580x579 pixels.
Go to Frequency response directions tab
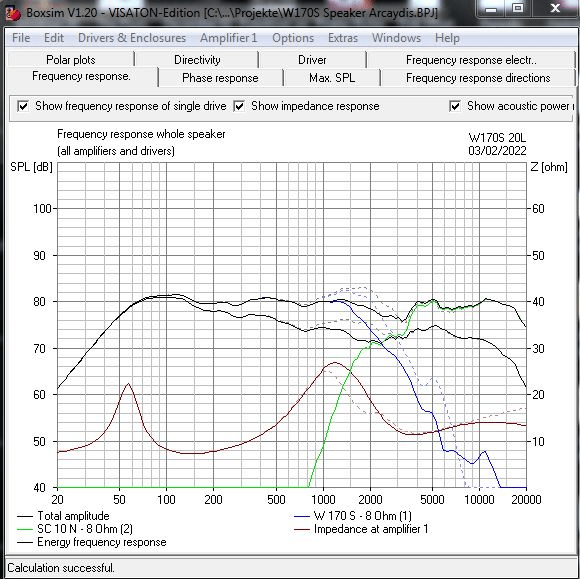point(478,78)
